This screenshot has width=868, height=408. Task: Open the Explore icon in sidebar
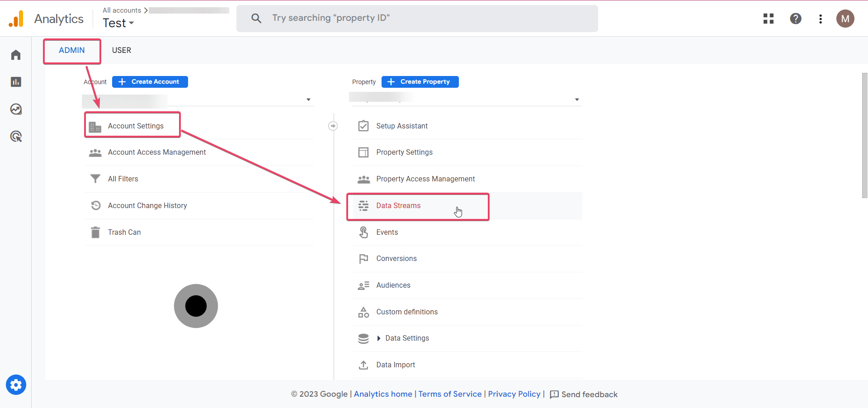tap(16, 109)
